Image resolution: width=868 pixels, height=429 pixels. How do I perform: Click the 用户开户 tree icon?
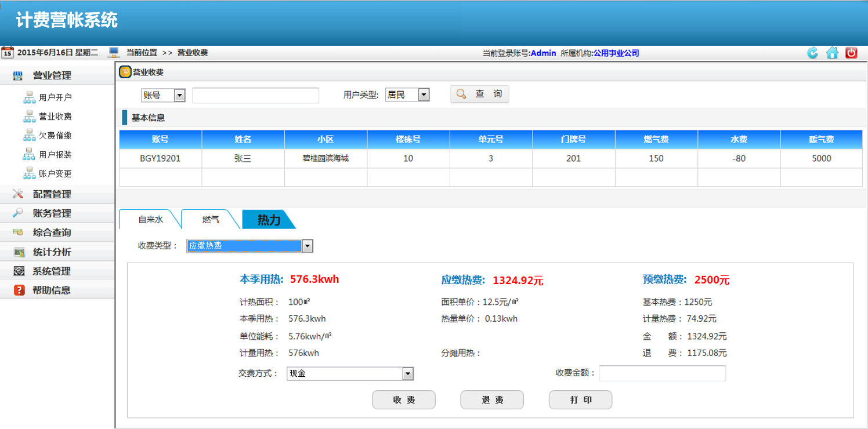pyautogui.click(x=30, y=97)
